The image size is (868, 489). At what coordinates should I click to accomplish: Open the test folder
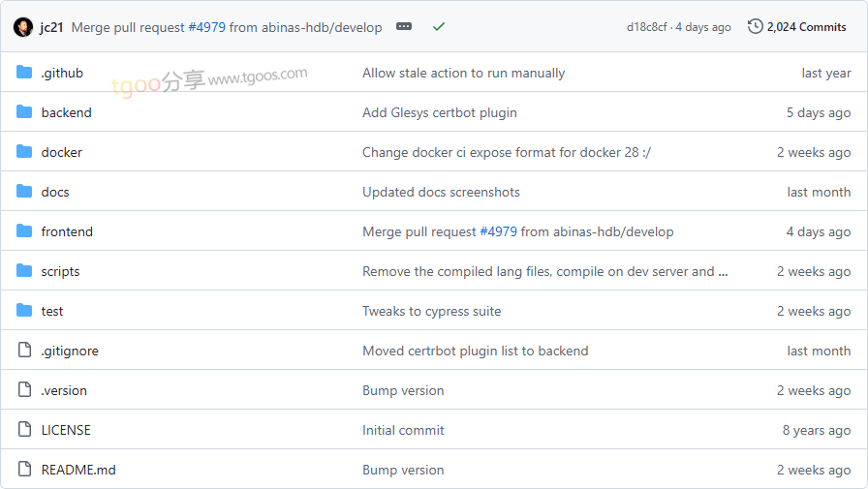click(52, 311)
